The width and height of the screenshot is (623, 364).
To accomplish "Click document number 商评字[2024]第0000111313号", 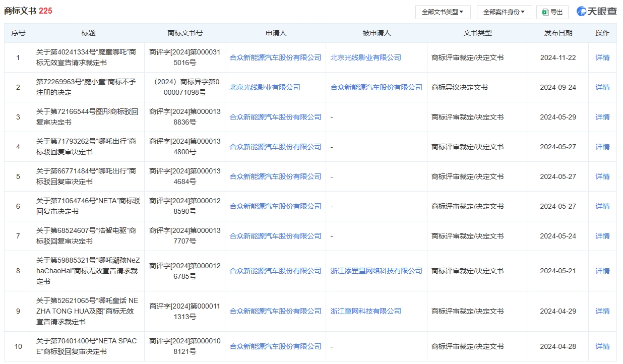I will coord(185,311).
